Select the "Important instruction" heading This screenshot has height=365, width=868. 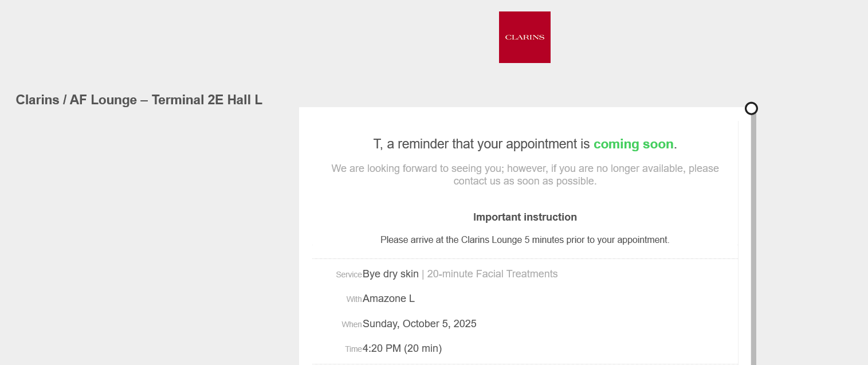coord(525,217)
